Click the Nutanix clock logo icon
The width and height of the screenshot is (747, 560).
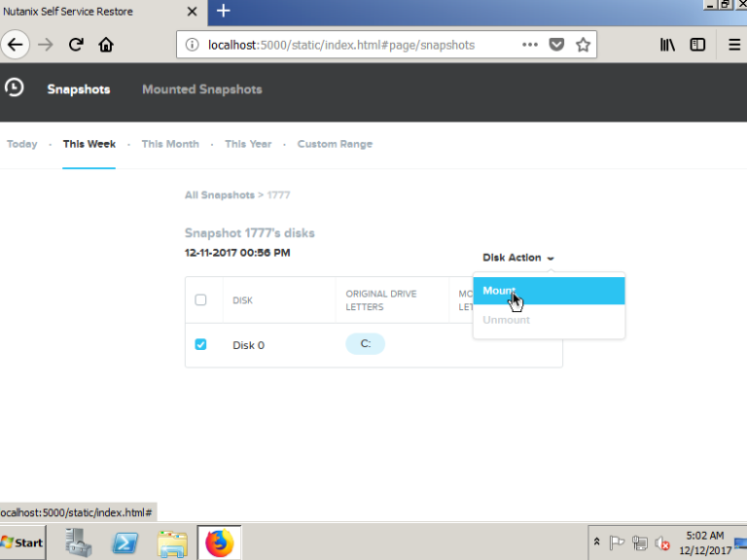tap(15, 87)
